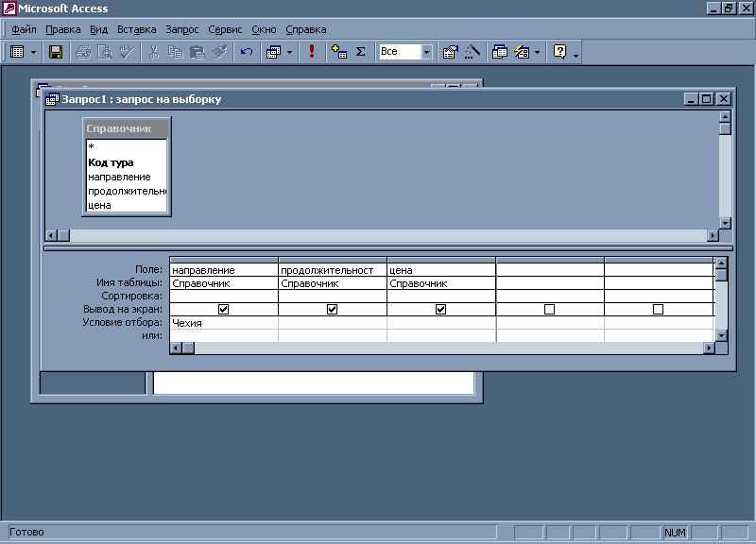
Task: Click the Поле cell containing 'направление' in grid
Action: [x=224, y=270]
